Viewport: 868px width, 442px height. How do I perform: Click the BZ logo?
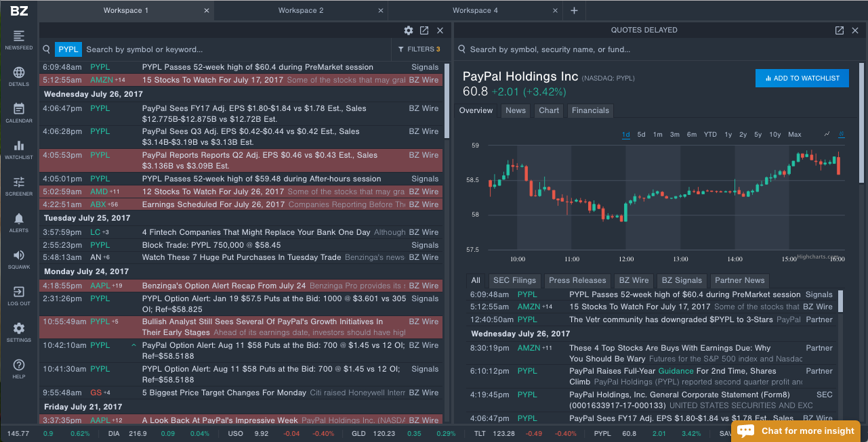click(19, 10)
